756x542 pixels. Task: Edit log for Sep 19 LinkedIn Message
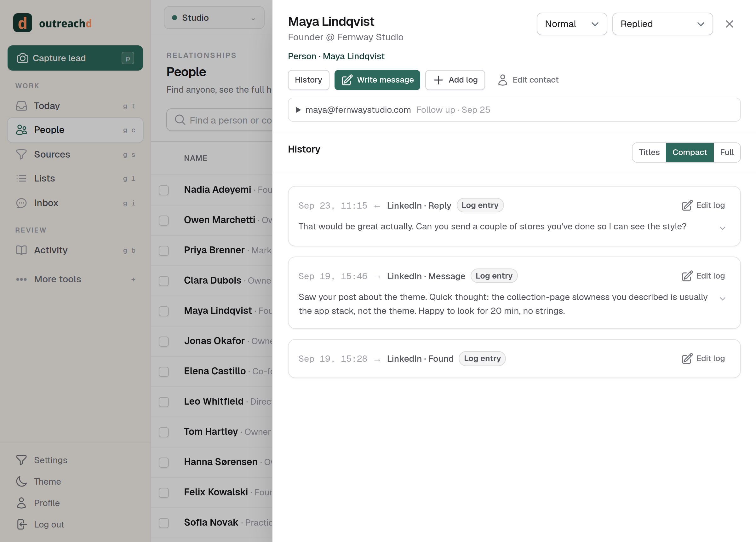tap(703, 276)
